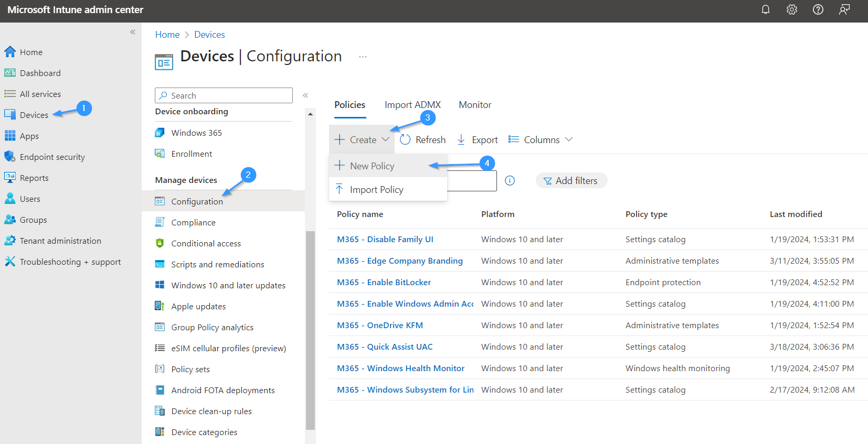Open M365 - Enable BitLocker policy

[384, 282]
